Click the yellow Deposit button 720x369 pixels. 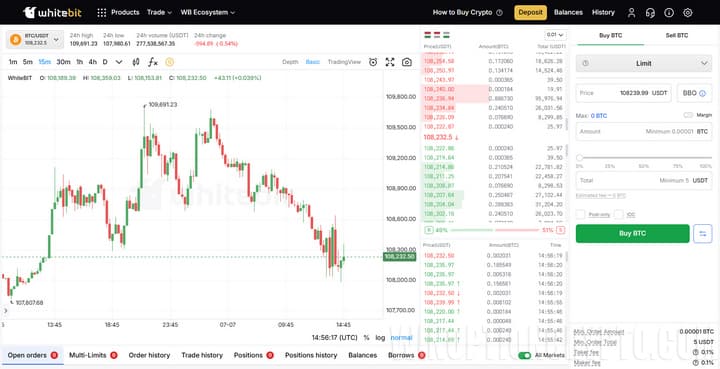tap(530, 12)
